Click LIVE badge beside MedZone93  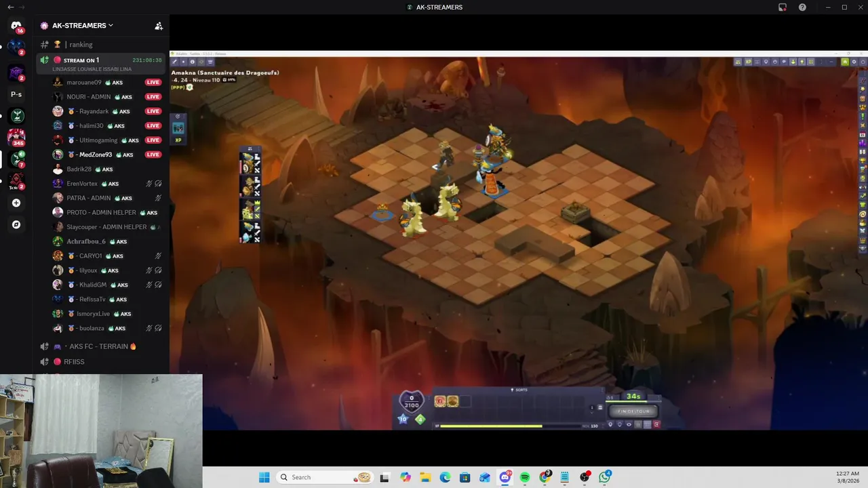[x=153, y=155]
